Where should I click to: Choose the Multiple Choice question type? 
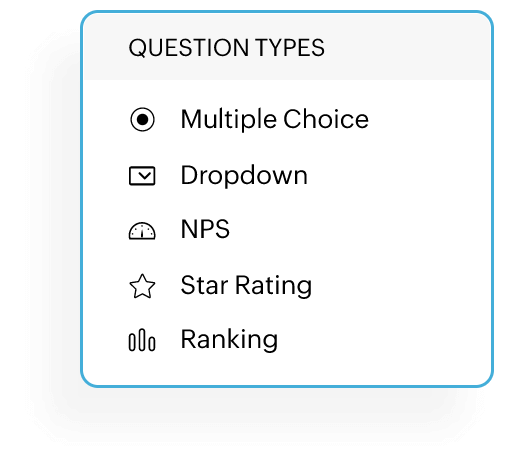click(x=275, y=119)
